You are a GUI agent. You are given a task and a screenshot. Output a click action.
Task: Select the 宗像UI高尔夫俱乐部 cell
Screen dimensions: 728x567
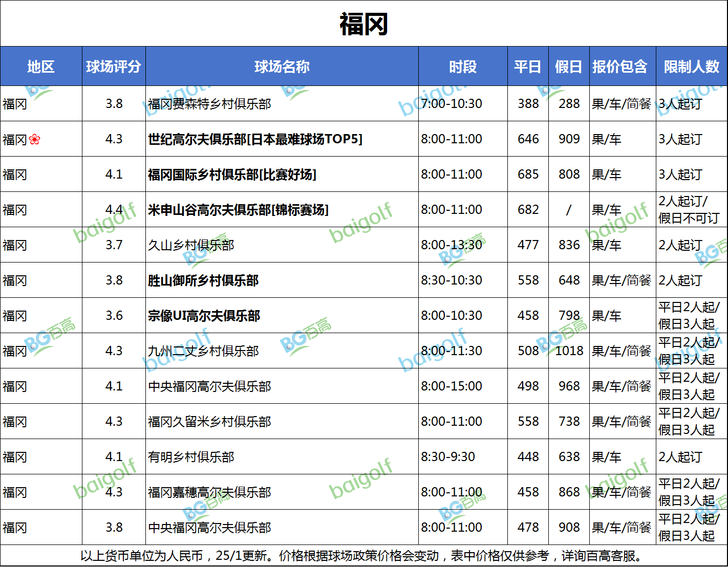204,316
